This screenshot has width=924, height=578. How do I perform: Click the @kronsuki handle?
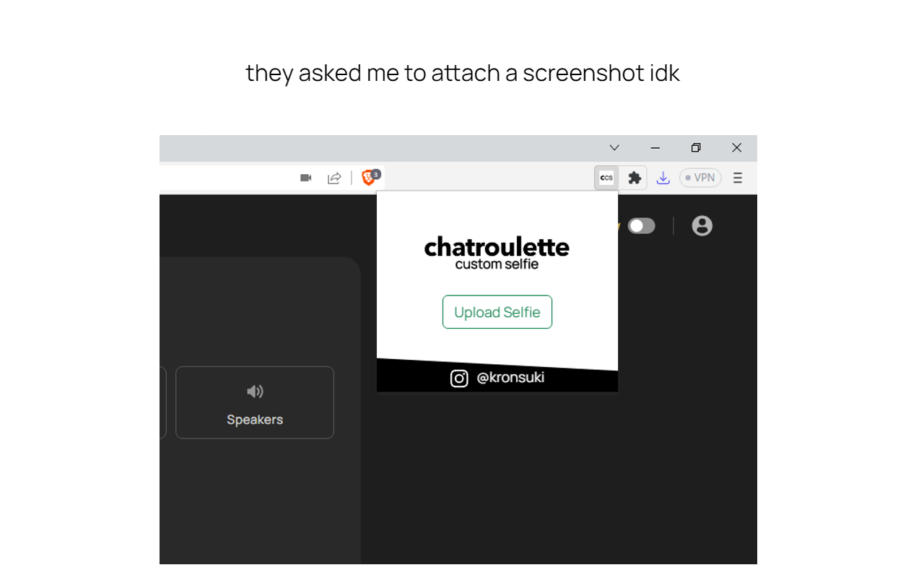pos(512,377)
